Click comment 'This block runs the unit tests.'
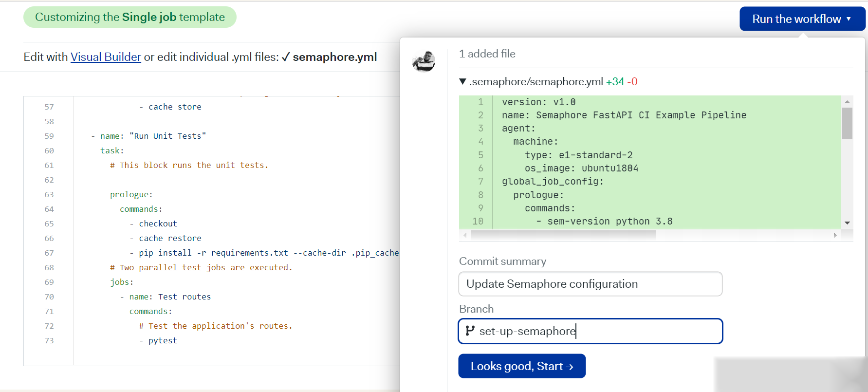This screenshot has height=392, width=868. pyautogui.click(x=189, y=166)
